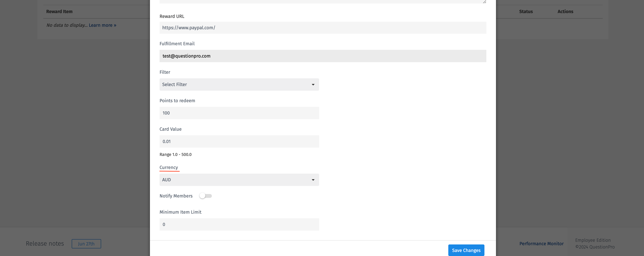
Task: Click Save Changes
Action: pos(466,250)
